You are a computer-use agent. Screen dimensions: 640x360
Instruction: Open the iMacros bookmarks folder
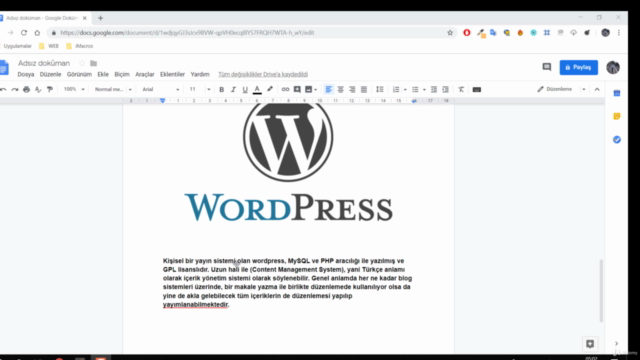point(80,46)
